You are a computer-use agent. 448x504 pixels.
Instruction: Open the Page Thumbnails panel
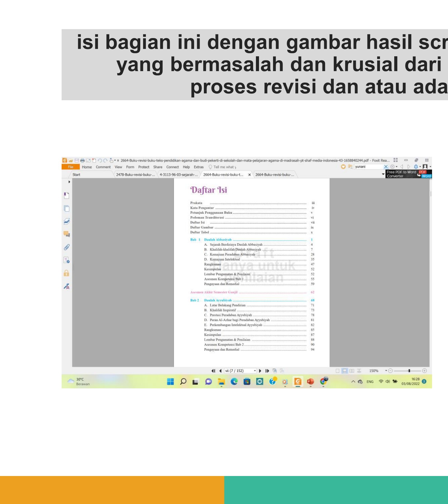(x=66, y=208)
